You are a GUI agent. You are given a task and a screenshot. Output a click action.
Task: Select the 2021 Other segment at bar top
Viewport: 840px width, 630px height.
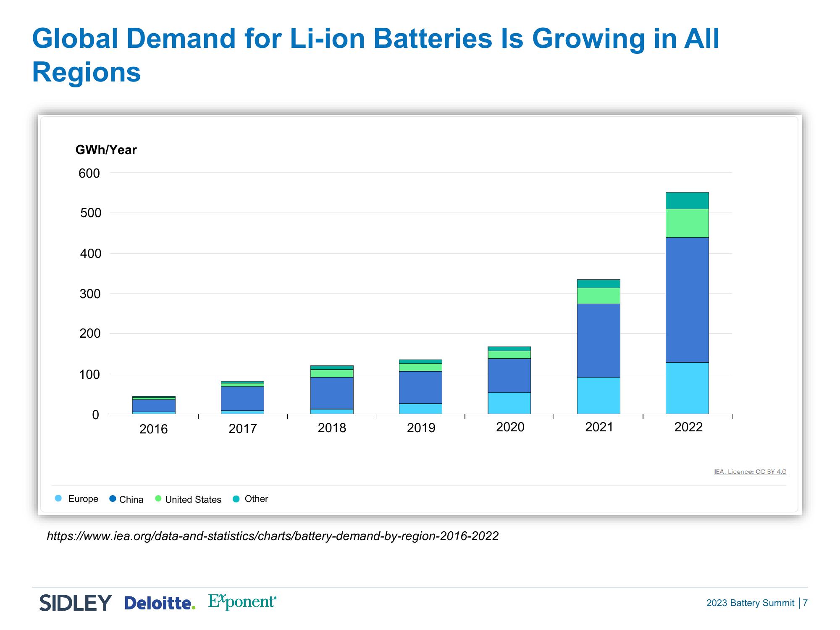click(x=598, y=284)
